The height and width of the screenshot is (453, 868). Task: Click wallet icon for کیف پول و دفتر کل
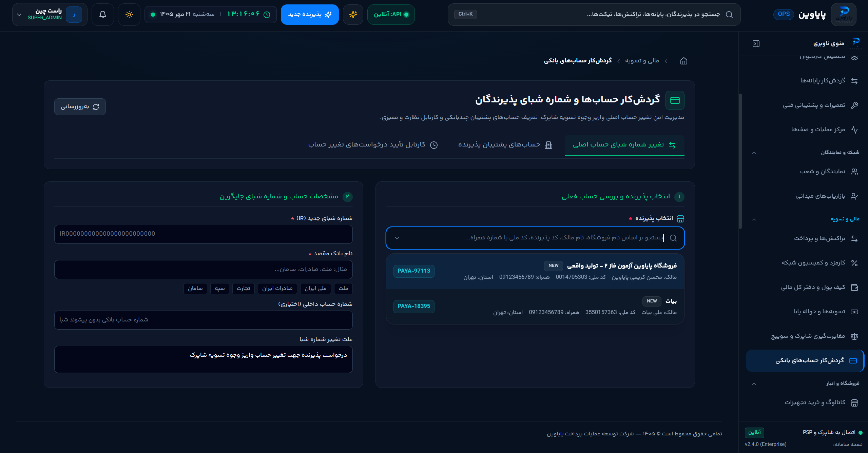(854, 288)
